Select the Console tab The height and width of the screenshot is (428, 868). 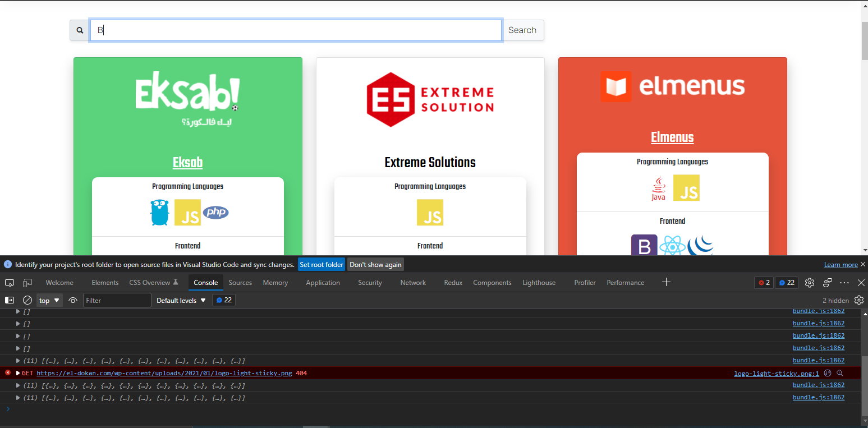205,283
